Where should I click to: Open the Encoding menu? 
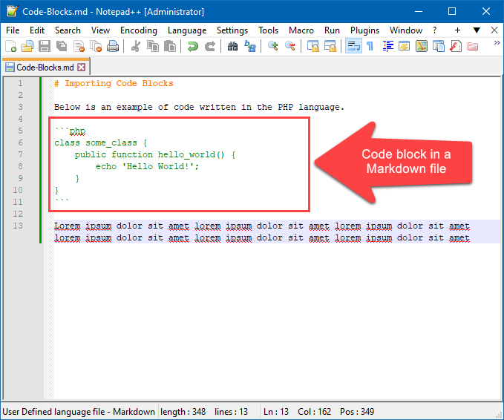(x=139, y=30)
